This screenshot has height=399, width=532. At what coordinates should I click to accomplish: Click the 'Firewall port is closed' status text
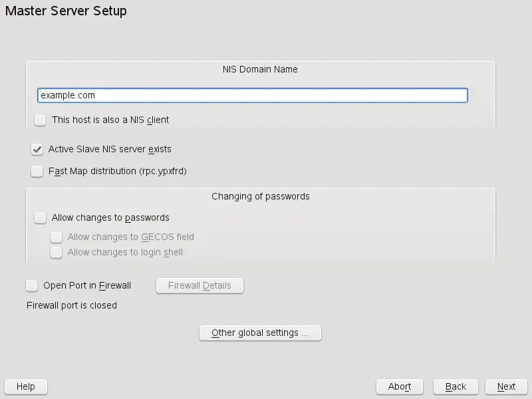(72, 305)
